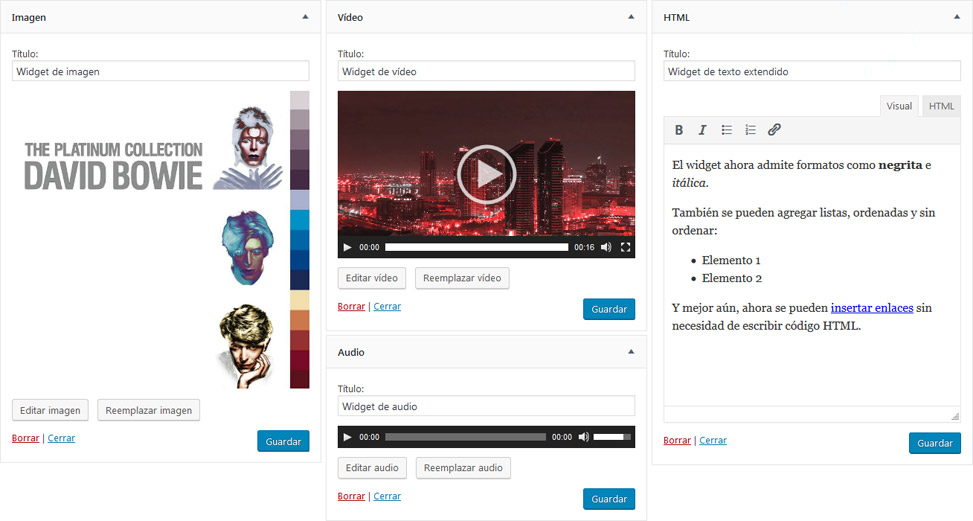Click the audio progress bar

465,437
